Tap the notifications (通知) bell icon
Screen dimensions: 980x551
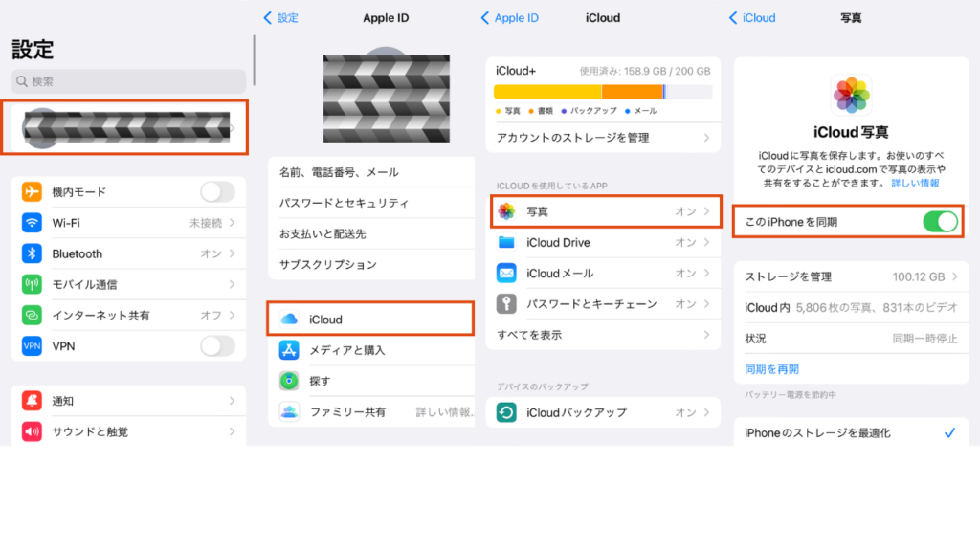click(x=32, y=401)
